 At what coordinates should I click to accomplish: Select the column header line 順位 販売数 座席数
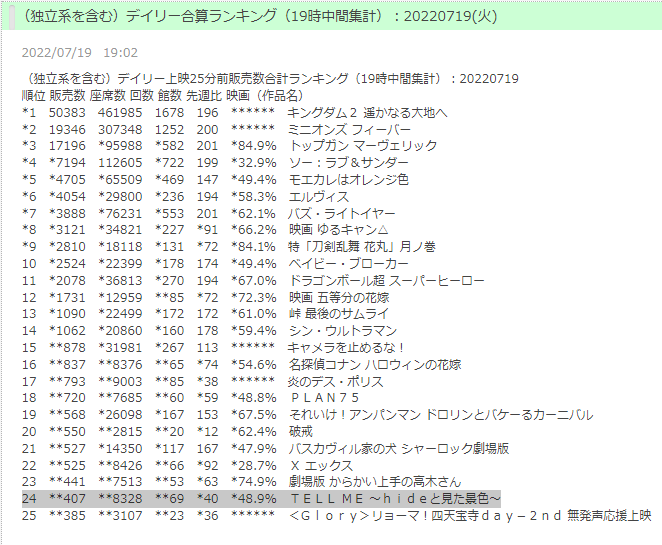click(x=163, y=95)
